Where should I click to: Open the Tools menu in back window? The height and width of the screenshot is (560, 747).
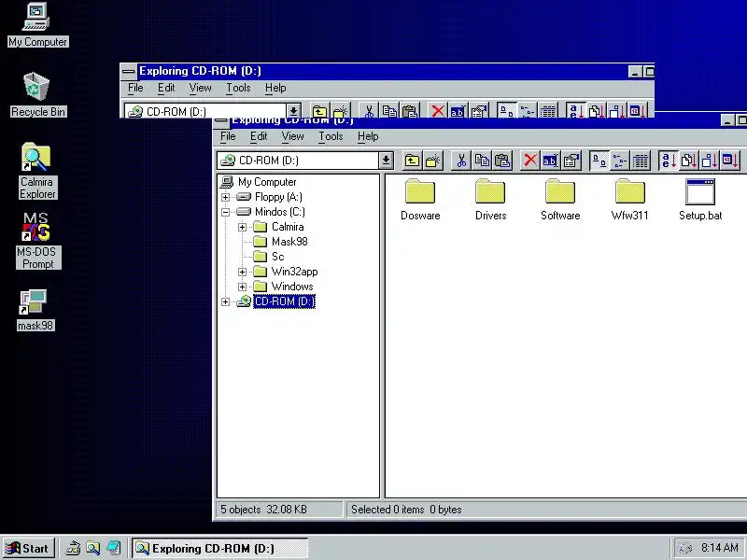pyautogui.click(x=238, y=88)
